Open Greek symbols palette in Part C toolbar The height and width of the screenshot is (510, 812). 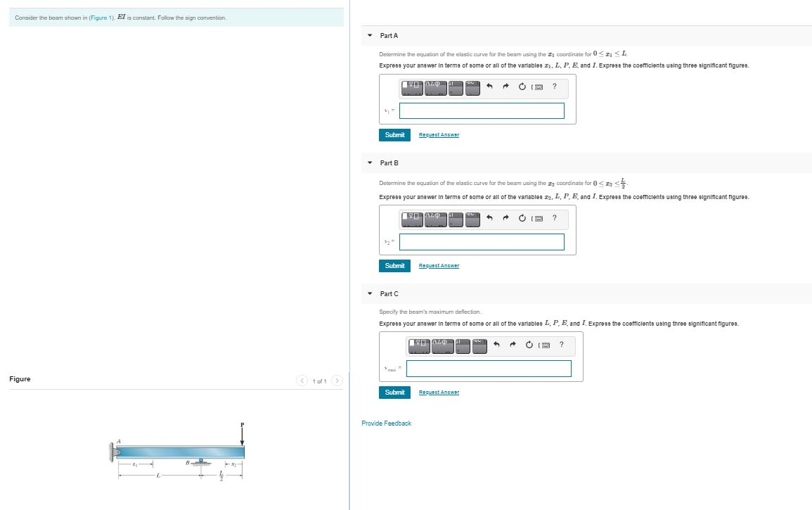click(x=443, y=345)
